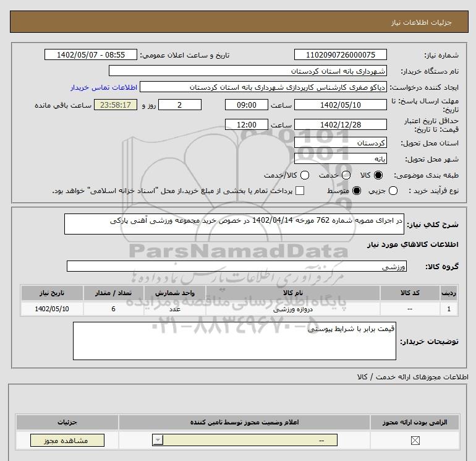Click the تاریخ نیاز column header
This screenshot has height=461, width=476.
click(52, 293)
